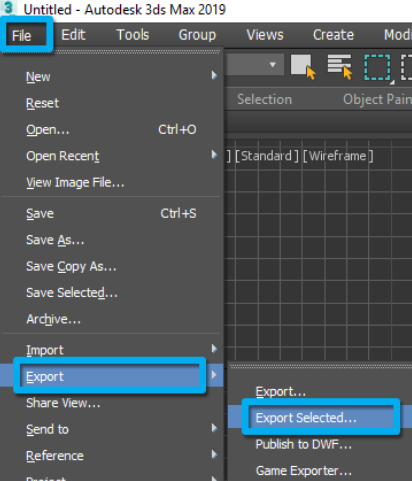Click the [Standard] viewport label

point(267,156)
